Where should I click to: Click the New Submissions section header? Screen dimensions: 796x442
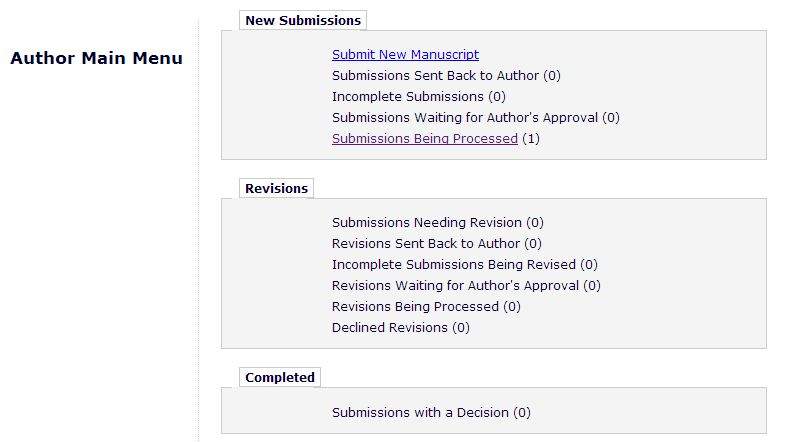[303, 20]
